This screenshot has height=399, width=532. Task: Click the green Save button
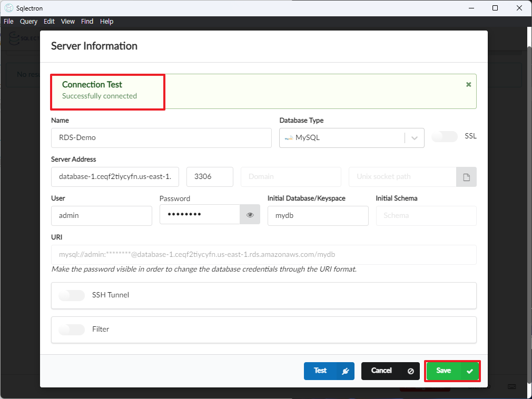[452, 371]
